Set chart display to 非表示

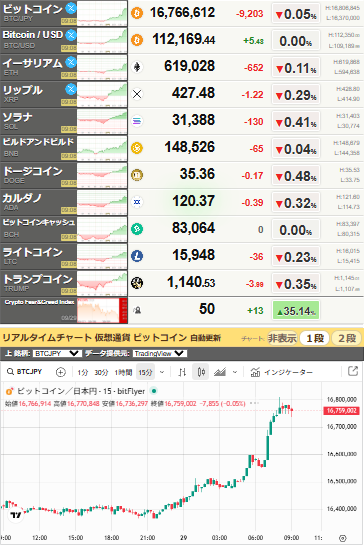(282, 338)
